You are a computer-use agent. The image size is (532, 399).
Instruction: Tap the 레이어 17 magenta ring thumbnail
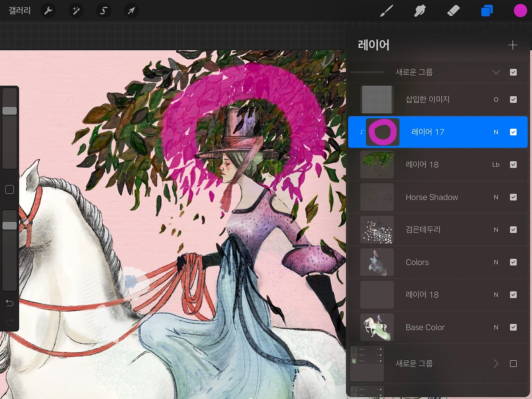(x=382, y=132)
